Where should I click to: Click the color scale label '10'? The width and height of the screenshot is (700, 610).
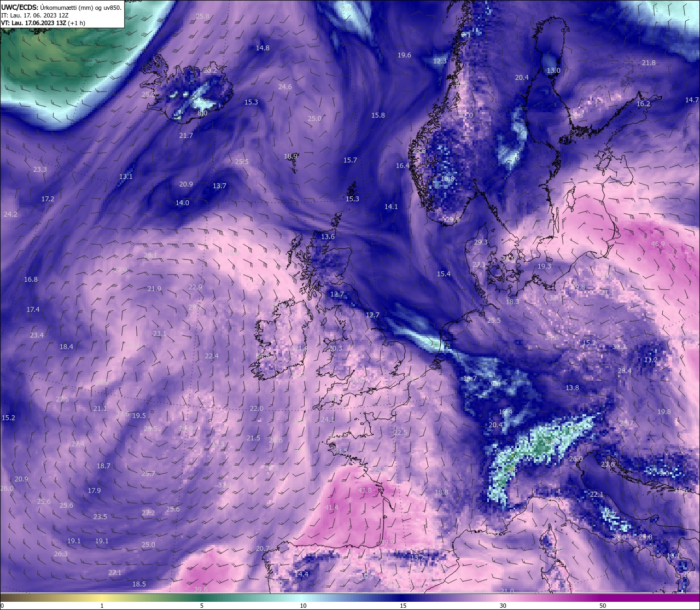(x=303, y=606)
